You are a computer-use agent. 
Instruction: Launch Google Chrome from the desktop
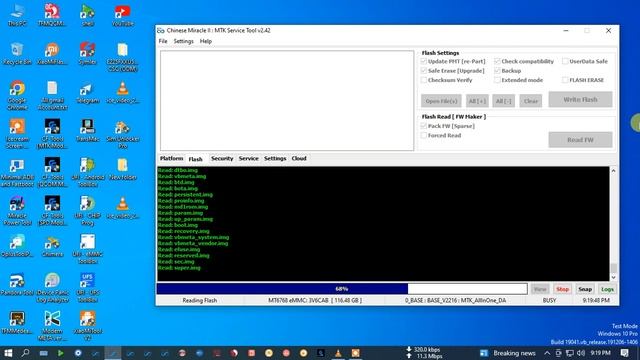click(x=17, y=96)
